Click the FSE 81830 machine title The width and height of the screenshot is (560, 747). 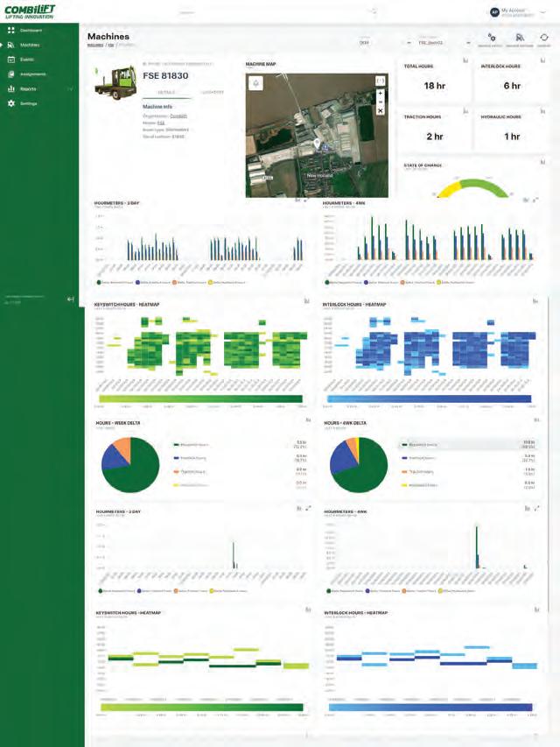(x=165, y=75)
